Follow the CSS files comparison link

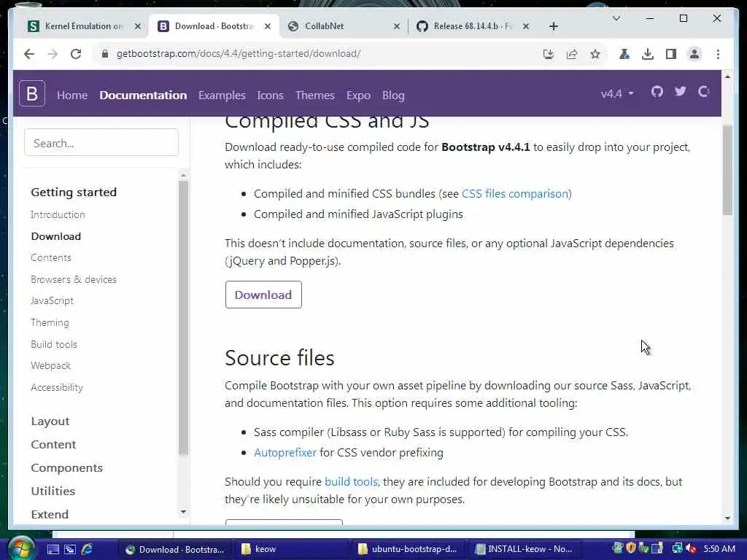[x=515, y=194]
